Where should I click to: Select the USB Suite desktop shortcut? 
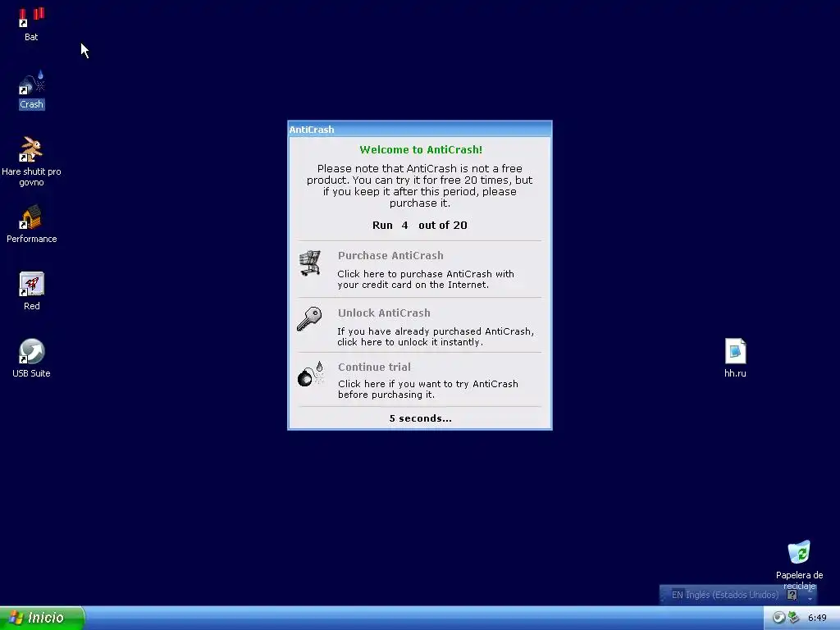click(31, 358)
